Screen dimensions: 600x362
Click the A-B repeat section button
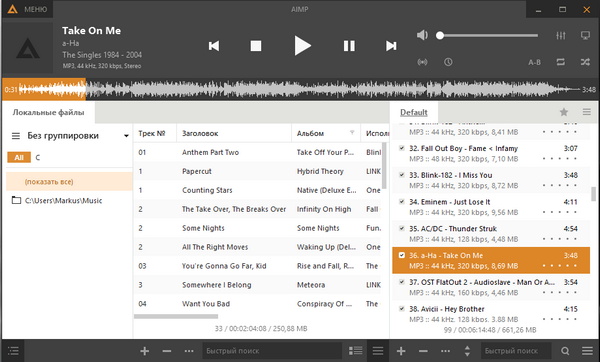point(534,62)
